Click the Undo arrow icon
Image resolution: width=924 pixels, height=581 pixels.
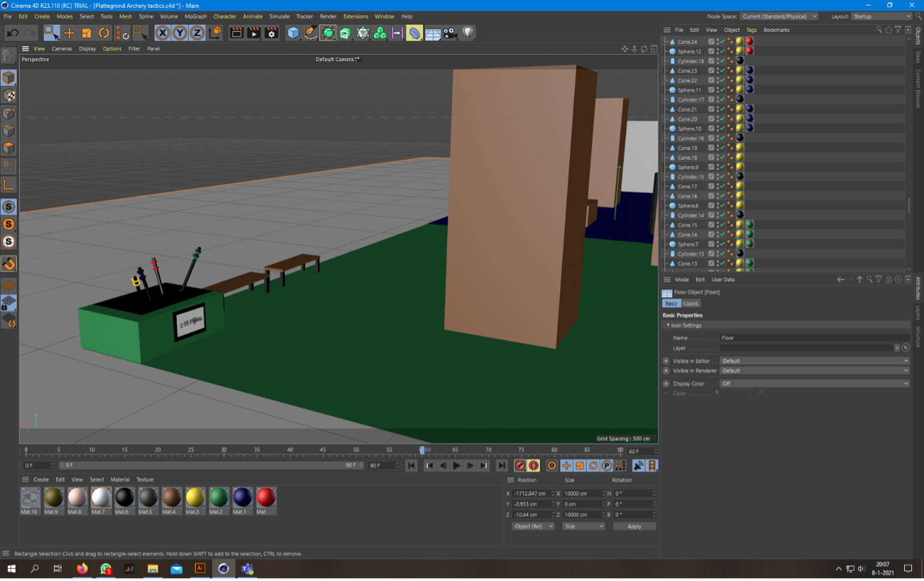coord(13,33)
